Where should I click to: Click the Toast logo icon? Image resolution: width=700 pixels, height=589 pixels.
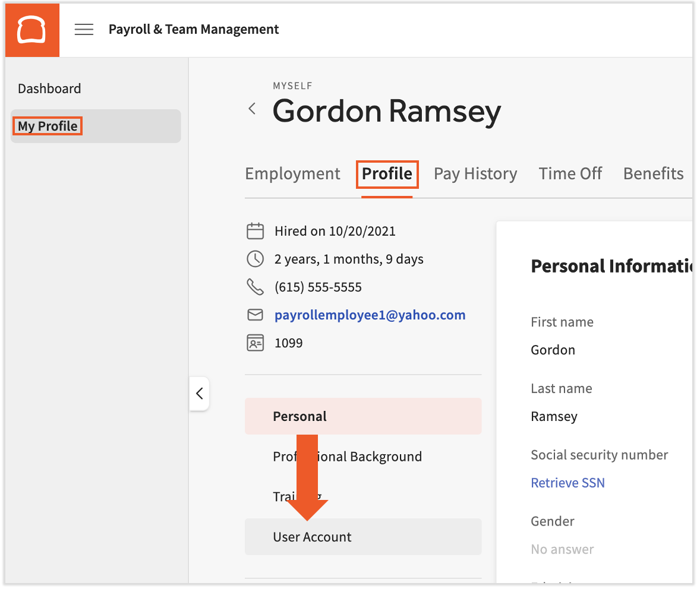click(x=32, y=29)
